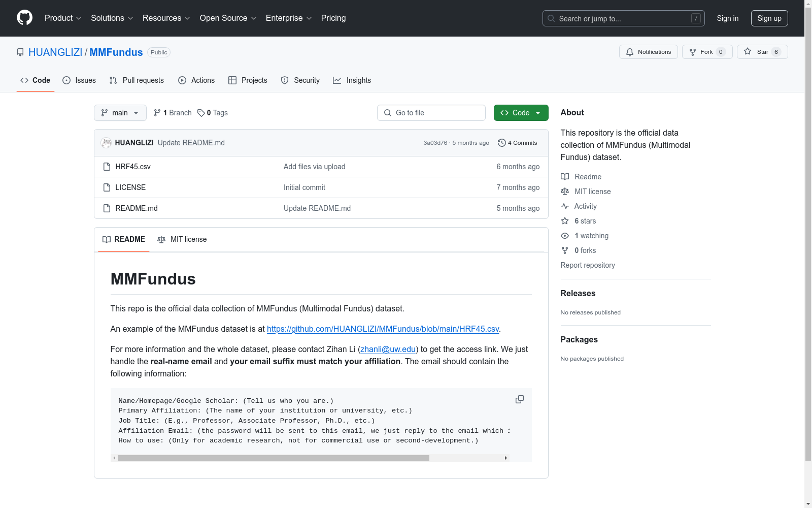Click the page vertical scrollbar
Image resolution: width=812 pixels, height=508 pixels.
click(808, 234)
